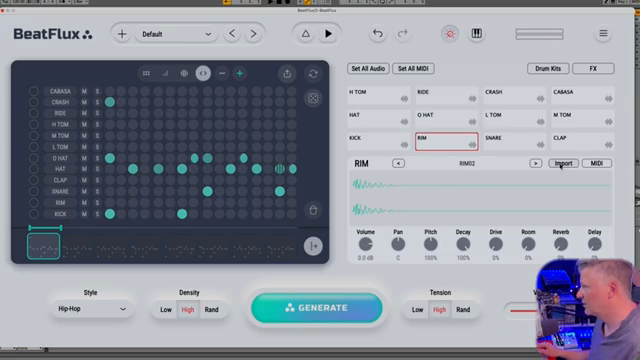
Task: Click the arrow-to-bar button beside pattern strip
Action: click(x=313, y=246)
